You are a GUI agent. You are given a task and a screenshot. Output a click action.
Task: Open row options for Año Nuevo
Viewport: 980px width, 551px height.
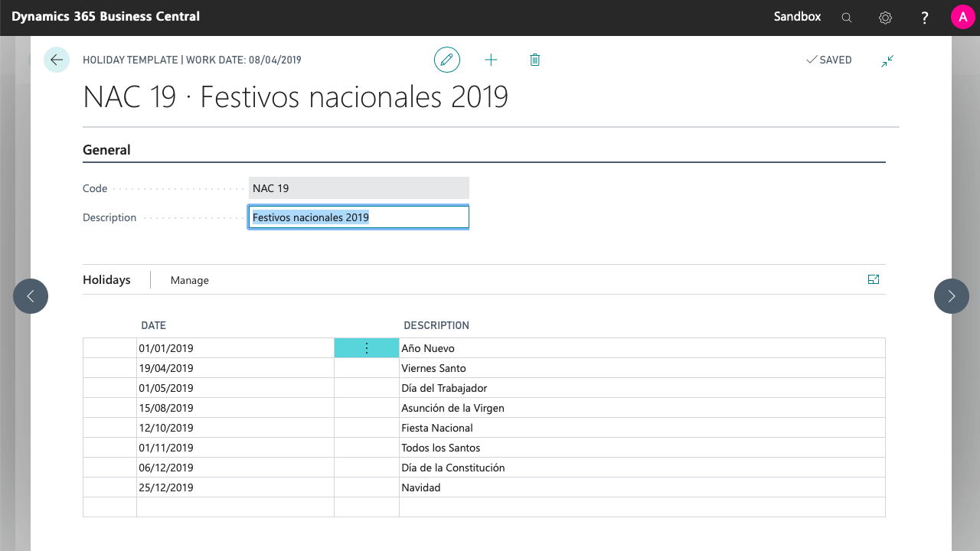[x=366, y=348]
